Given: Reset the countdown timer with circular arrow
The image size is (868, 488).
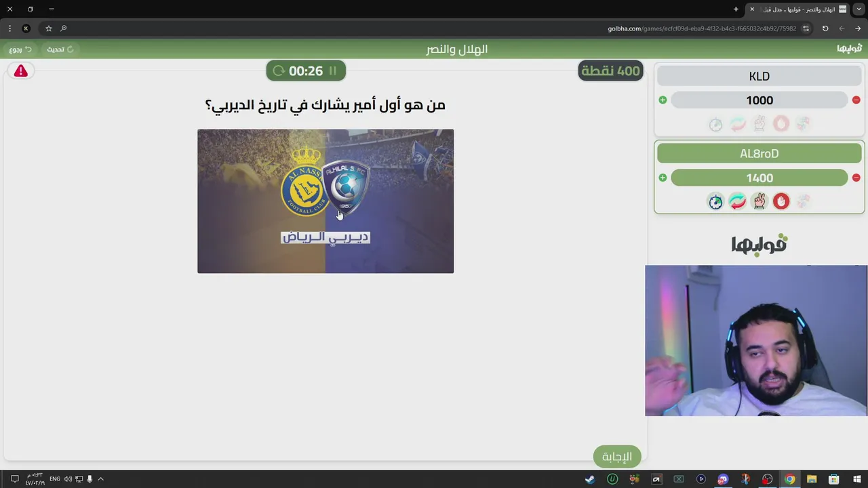Looking at the screenshot, I should (279, 70).
